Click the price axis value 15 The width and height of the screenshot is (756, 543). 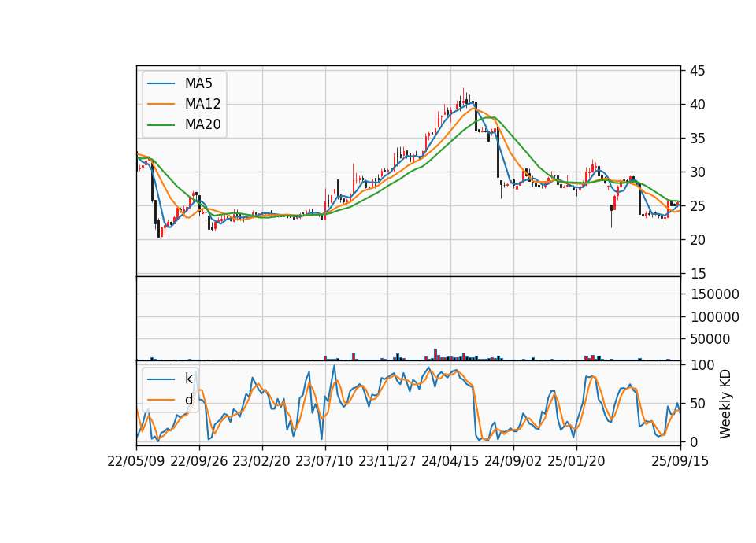click(697, 274)
